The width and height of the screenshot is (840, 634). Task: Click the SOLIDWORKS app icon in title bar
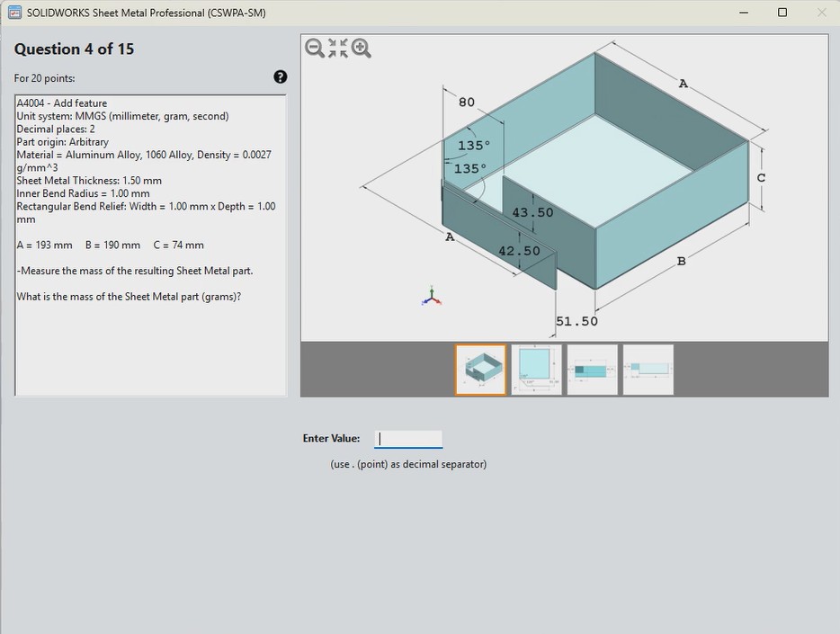coord(14,13)
